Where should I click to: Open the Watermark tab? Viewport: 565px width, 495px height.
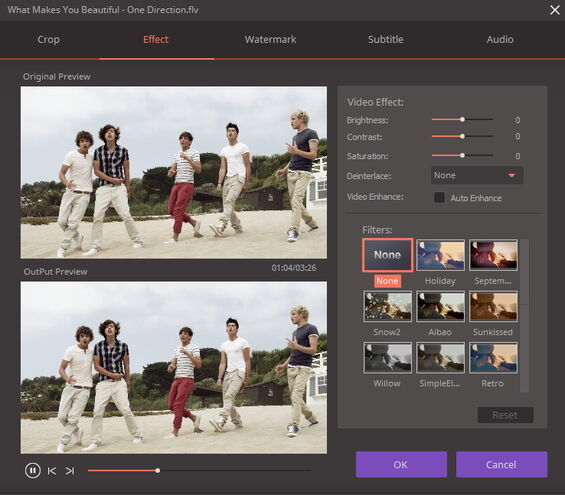[270, 39]
